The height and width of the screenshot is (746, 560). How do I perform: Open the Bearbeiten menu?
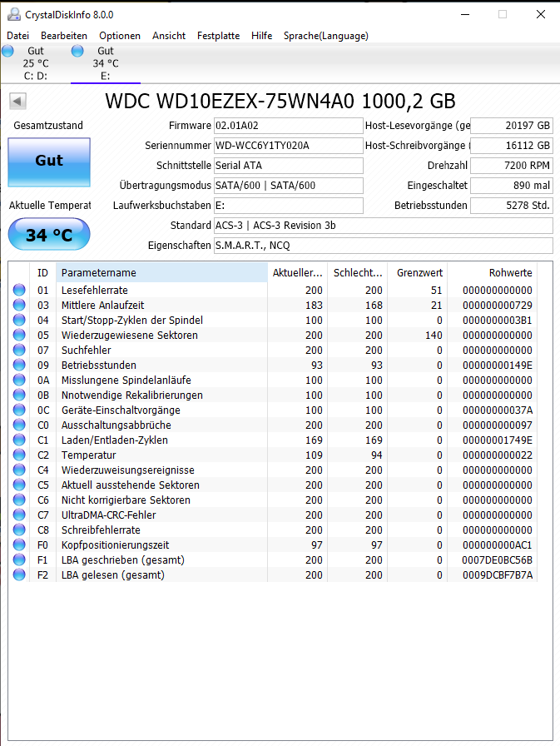[x=64, y=36]
